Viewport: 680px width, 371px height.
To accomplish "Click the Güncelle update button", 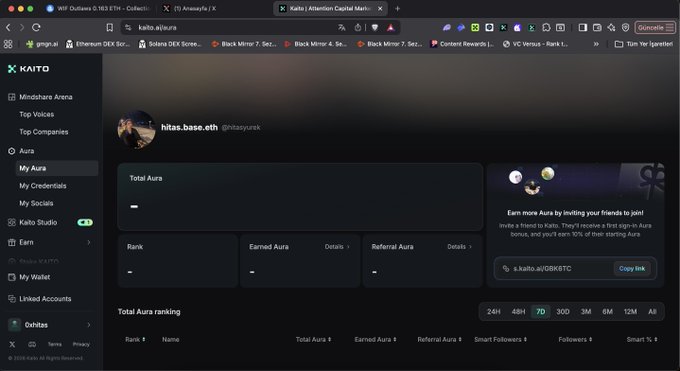I will pos(655,27).
